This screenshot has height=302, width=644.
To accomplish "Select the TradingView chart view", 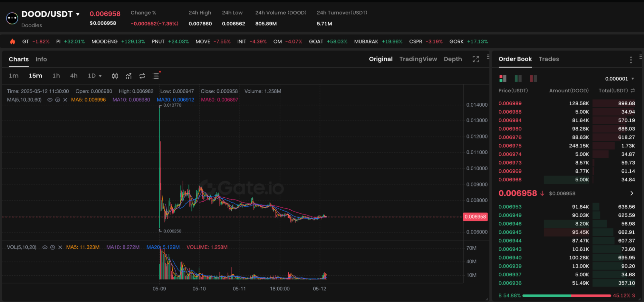I will (418, 59).
